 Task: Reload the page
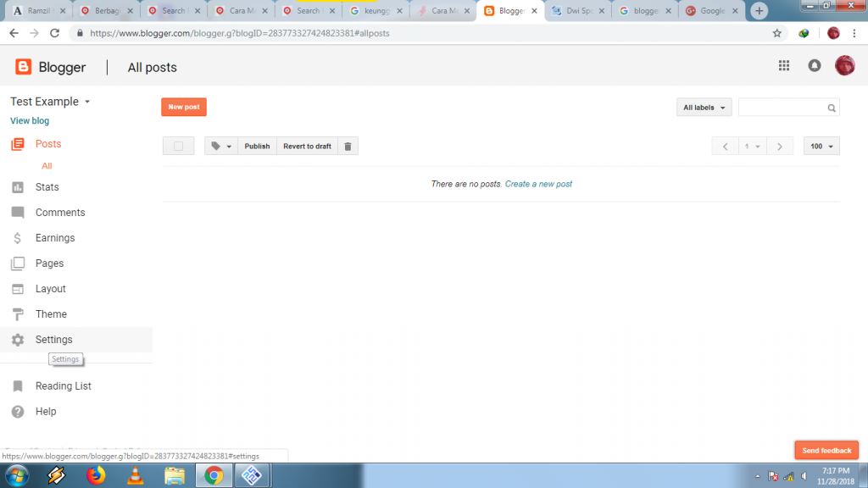click(x=54, y=33)
